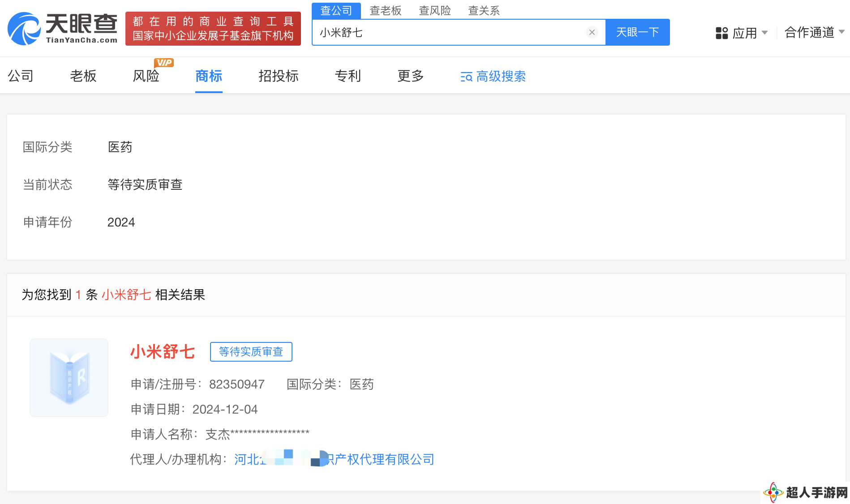Open the 应用 dropdown menu
This screenshot has height=504, width=850.
(750, 33)
